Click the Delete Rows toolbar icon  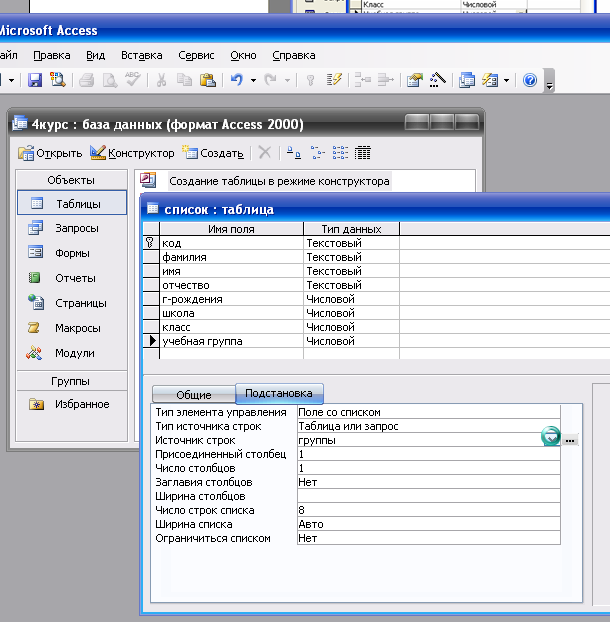(x=386, y=80)
